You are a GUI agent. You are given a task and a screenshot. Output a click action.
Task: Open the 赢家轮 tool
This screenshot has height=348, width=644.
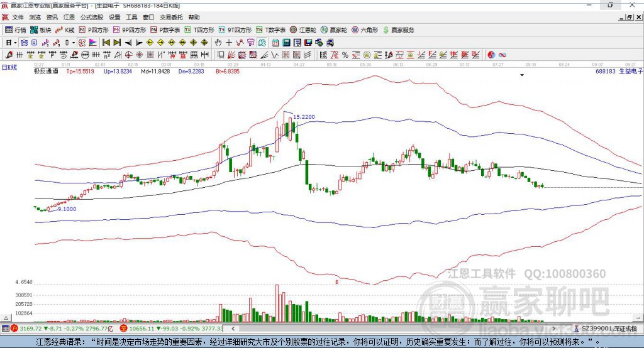click(333, 30)
